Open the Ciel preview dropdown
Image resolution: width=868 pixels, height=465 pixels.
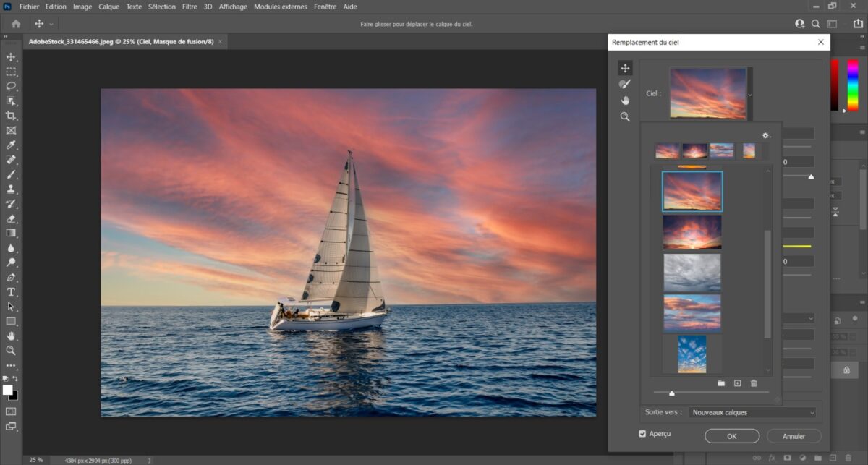point(750,95)
